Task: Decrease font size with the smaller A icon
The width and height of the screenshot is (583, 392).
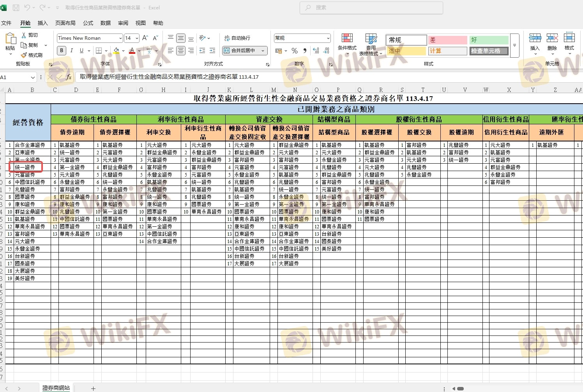Action: pyautogui.click(x=155, y=38)
